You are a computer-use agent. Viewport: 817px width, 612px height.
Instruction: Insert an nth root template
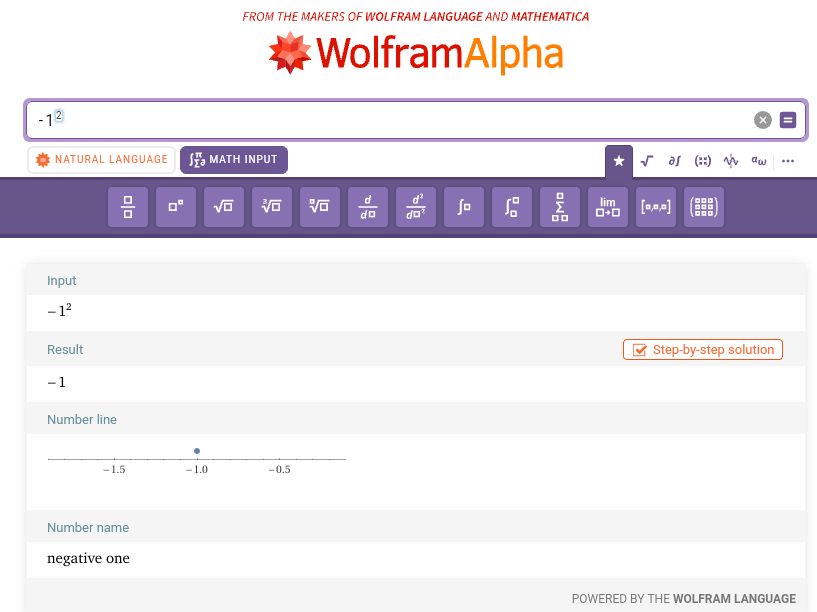[x=319, y=207]
